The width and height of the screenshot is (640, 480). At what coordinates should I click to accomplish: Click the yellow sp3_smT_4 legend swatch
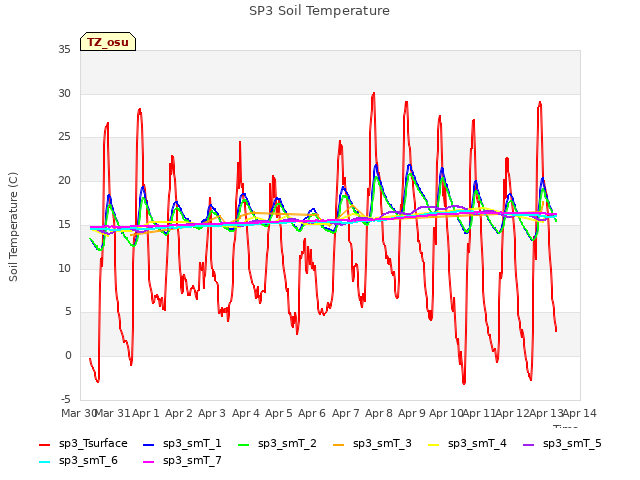coord(433,444)
